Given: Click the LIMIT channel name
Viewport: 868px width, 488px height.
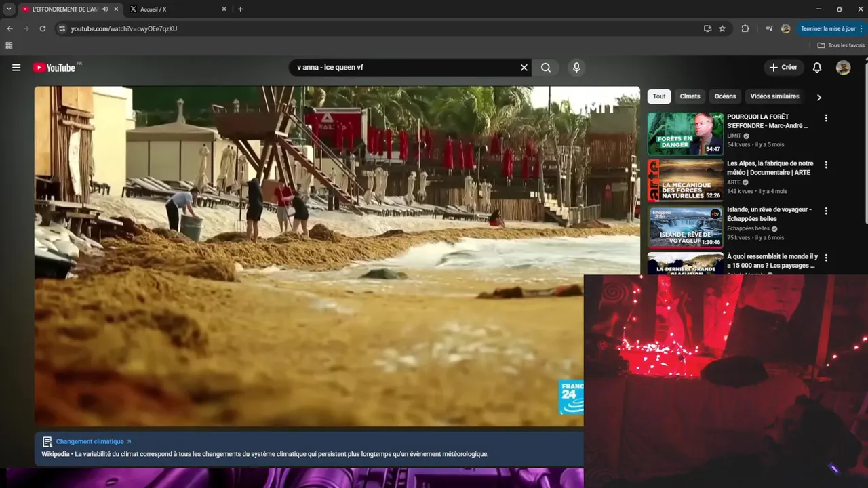Looking at the screenshot, I should (x=734, y=136).
